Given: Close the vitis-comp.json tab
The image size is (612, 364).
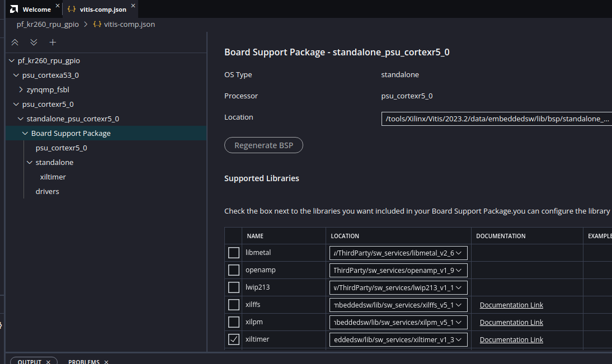Looking at the screenshot, I should point(133,6).
